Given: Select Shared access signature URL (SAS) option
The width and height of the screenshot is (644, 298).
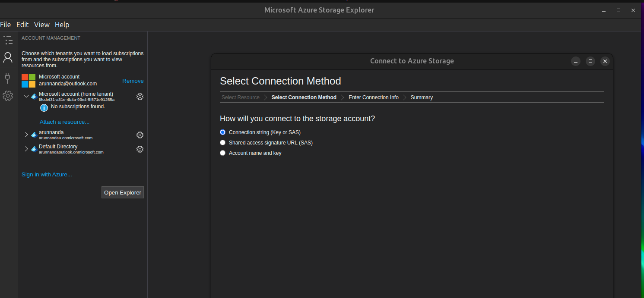Looking at the screenshot, I should [222, 142].
